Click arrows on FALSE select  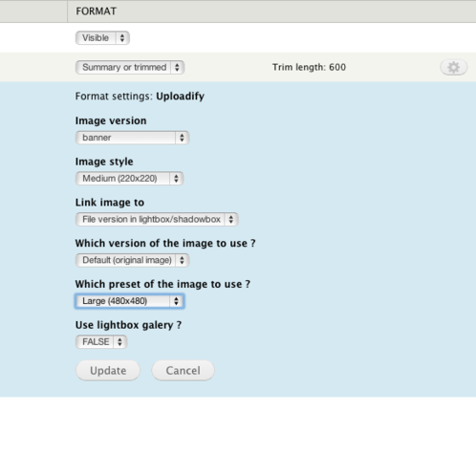[x=119, y=342]
